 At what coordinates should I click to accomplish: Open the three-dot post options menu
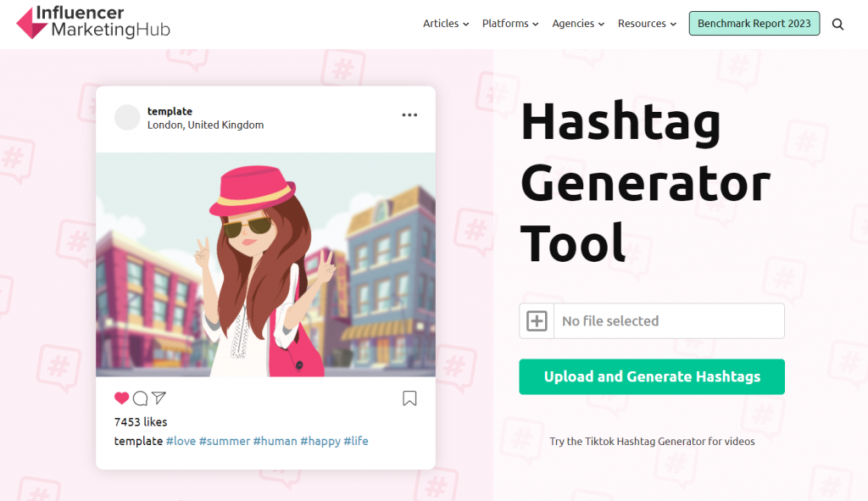409,115
